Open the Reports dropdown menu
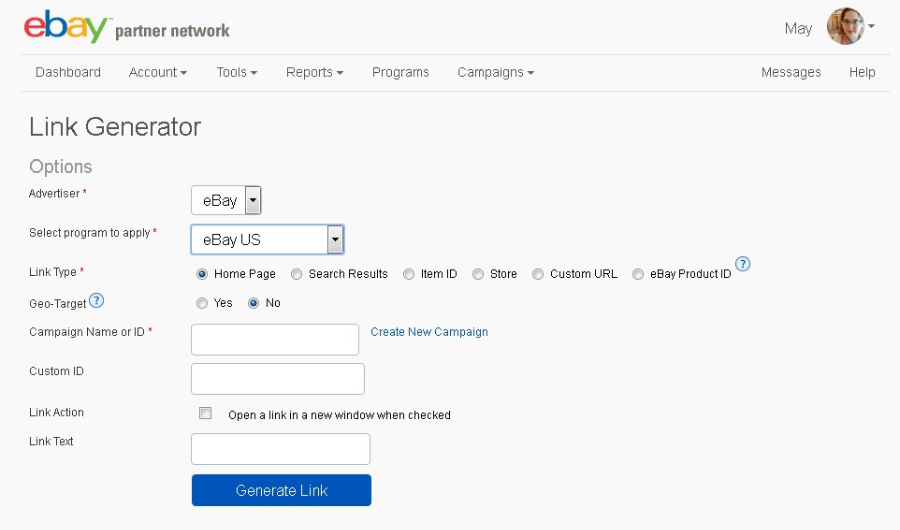 point(315,72)
